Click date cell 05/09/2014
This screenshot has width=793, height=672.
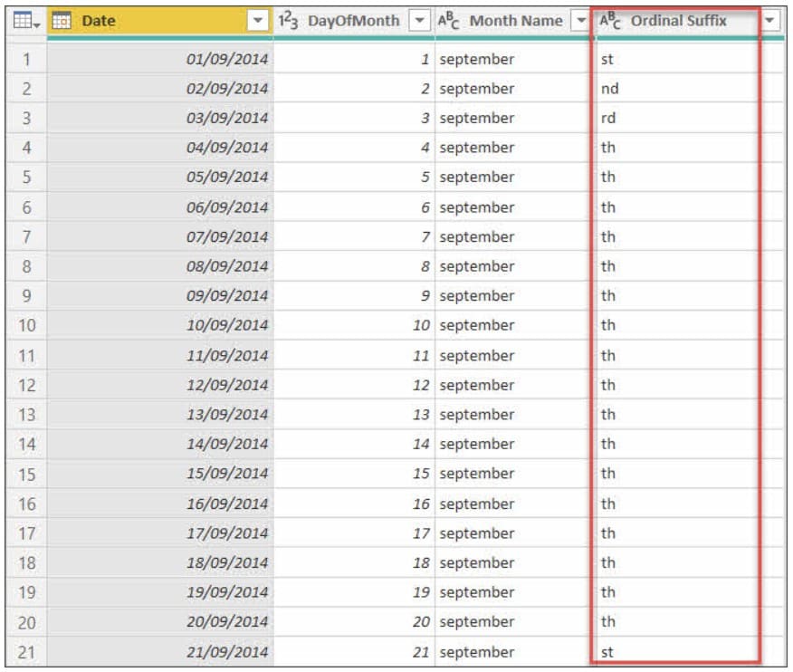[x=160, y=178]
